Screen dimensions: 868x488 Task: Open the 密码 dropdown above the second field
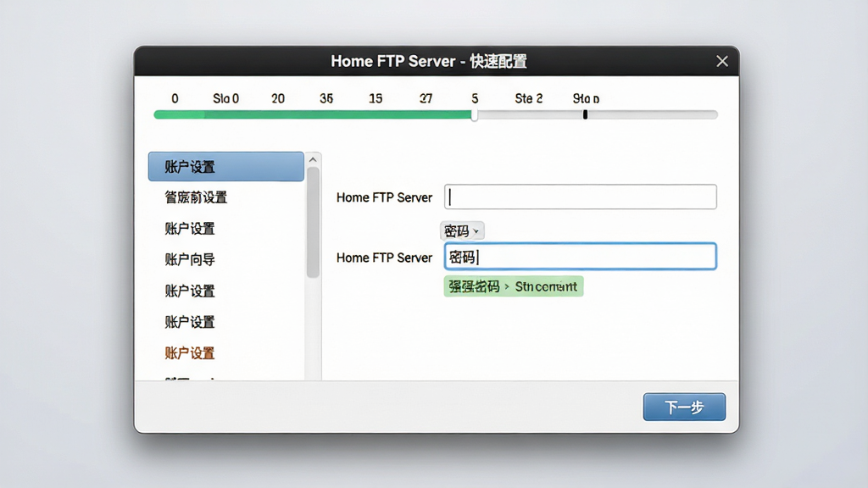tap(462, 230)
